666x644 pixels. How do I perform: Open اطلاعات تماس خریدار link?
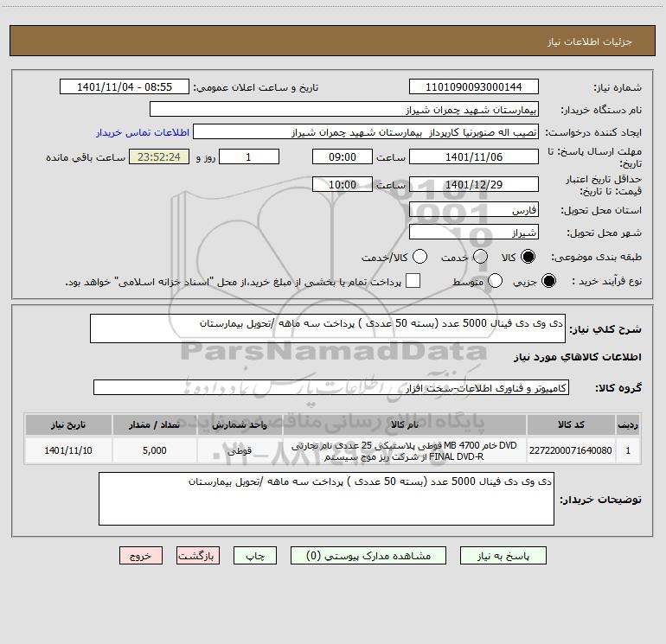click(x=143, y=132)
